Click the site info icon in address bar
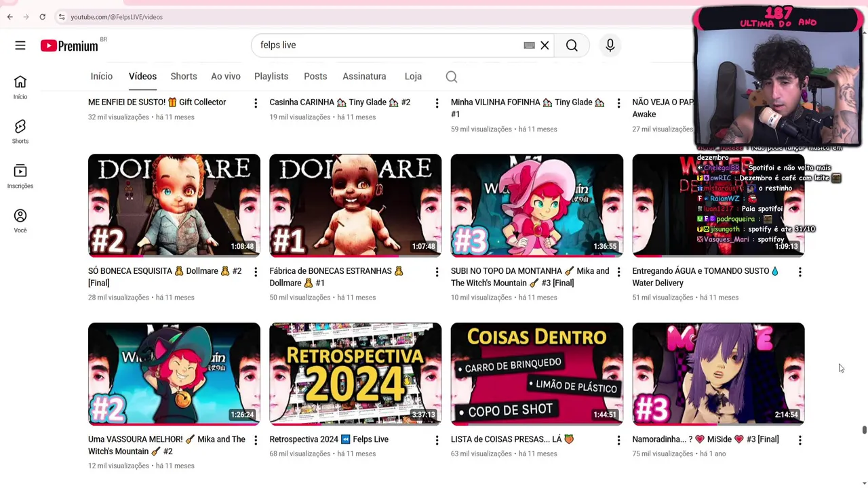 [x=61, y=17]
